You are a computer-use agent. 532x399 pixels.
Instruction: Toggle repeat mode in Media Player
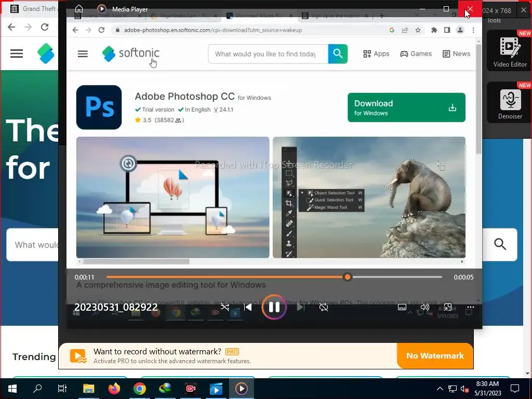point(324,308)
